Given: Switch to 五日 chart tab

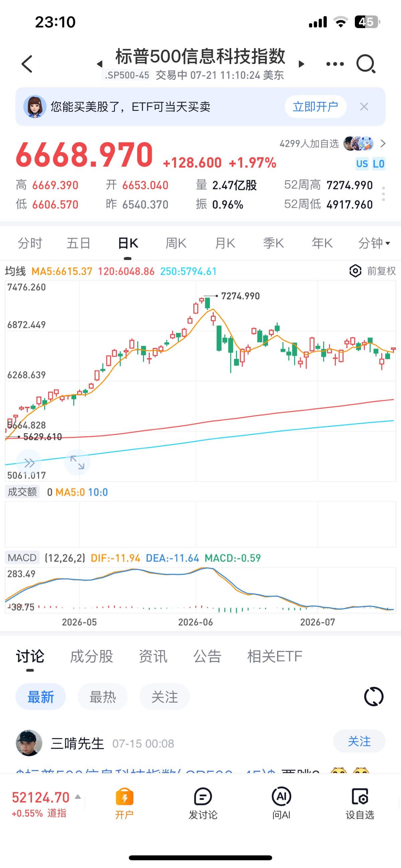Looking at the screenshot, I should click(78, 243).
